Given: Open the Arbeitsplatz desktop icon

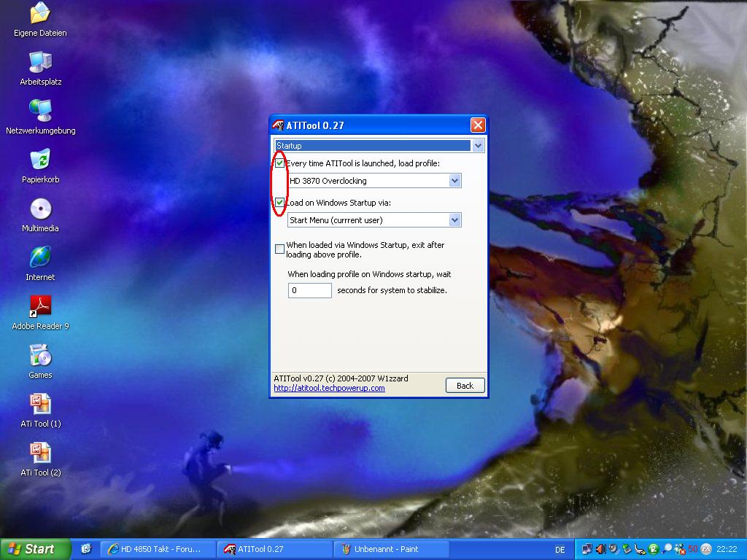Looking at the screenshot, I should [41, 68].
